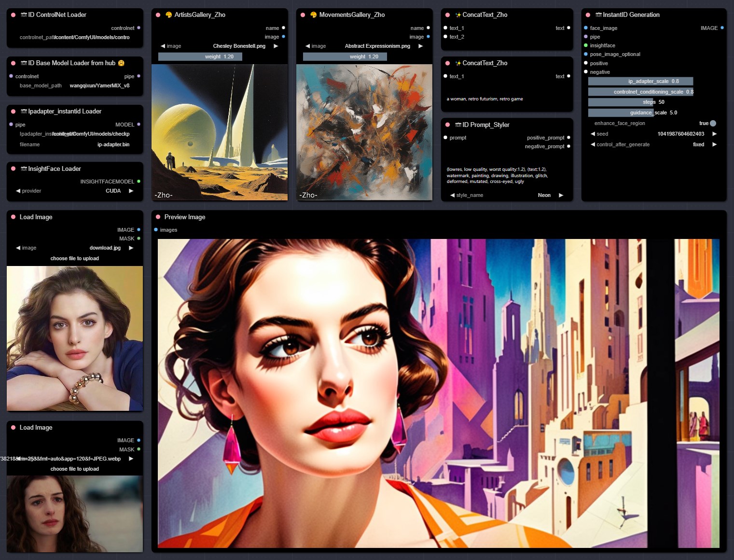Click the IMAGE output port on InstantID Generation

[722, 28]
